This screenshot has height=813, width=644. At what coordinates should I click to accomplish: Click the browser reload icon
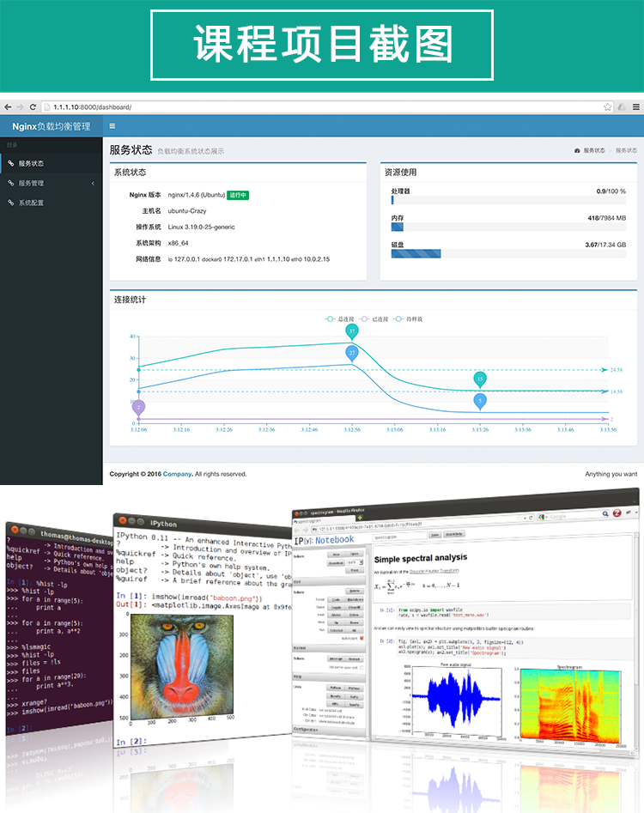(x=33, y=106)
